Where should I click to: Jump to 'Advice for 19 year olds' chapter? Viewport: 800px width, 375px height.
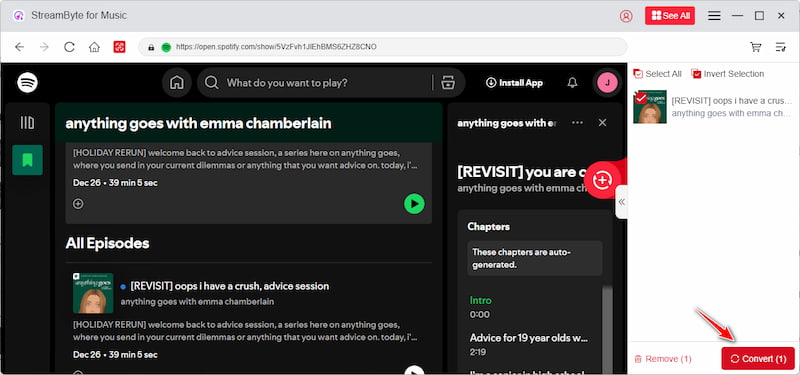529,338
